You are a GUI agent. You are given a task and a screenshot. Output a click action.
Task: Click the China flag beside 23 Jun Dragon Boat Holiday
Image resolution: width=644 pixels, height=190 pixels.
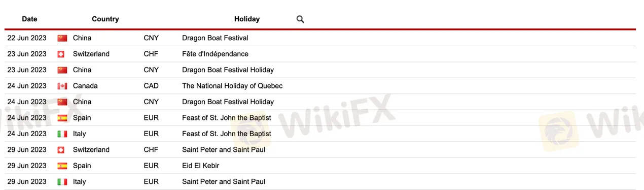[62, 70]
